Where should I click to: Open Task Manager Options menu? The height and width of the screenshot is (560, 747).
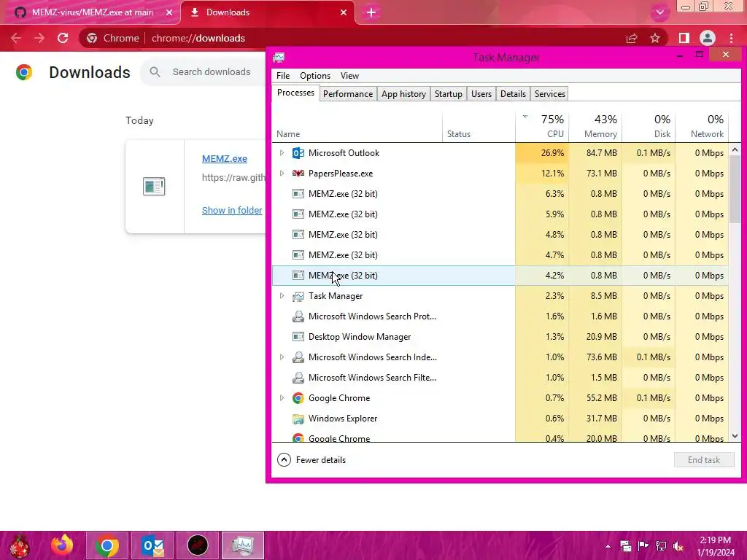coord(315,76)
